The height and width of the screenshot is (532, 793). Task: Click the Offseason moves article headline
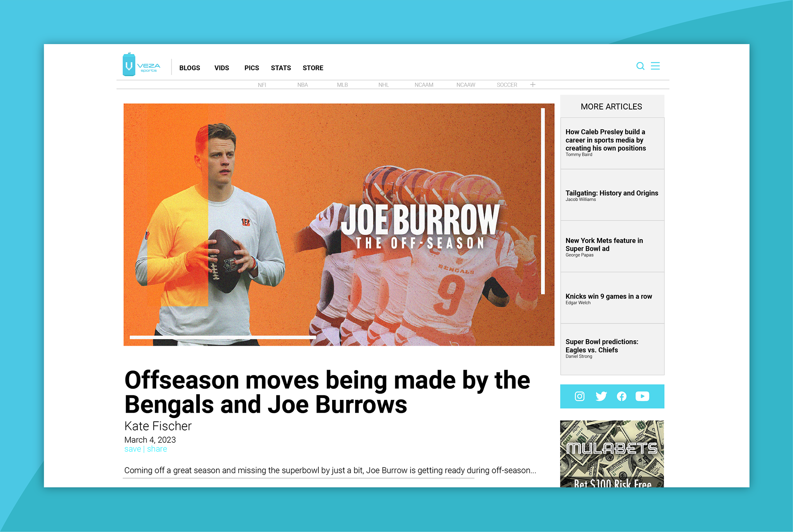[327, 392]
